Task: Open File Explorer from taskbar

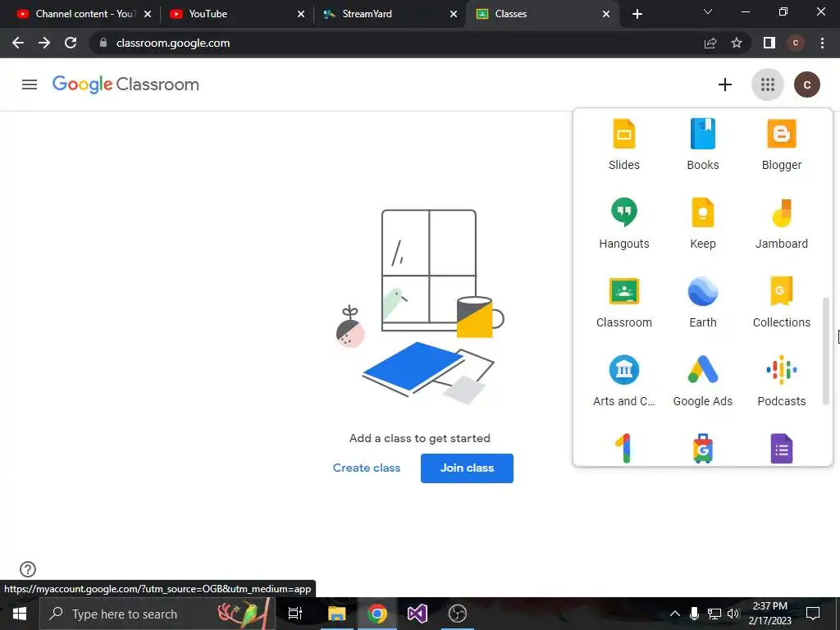Action: point(336,614)
